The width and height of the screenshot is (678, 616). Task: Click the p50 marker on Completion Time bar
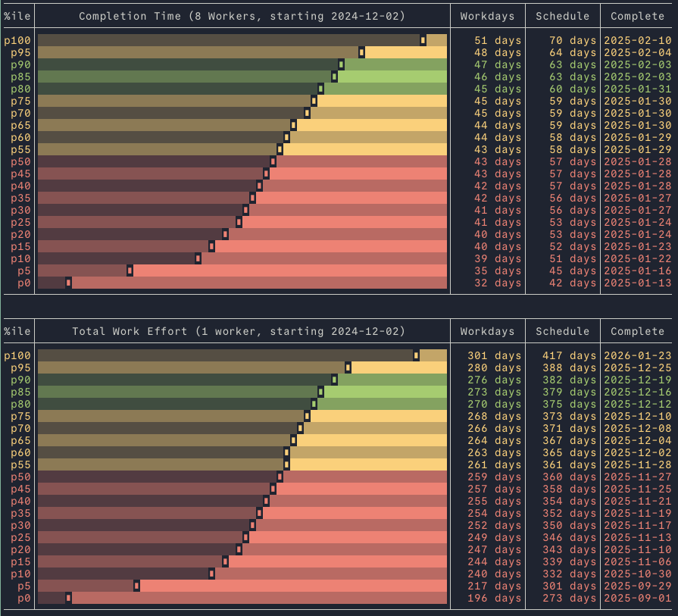pyautogui.click(x=273, y=162)
